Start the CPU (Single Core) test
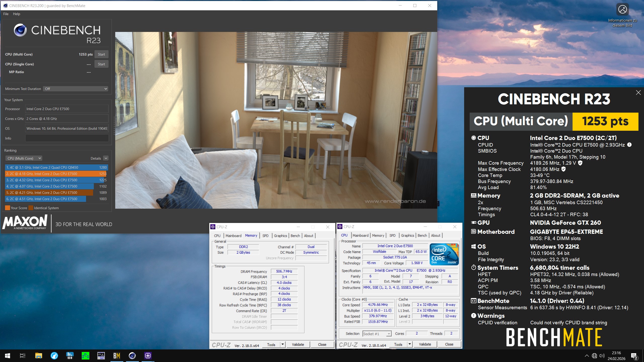Viewport: 644px width, 362px height. (x=101, y=64)
